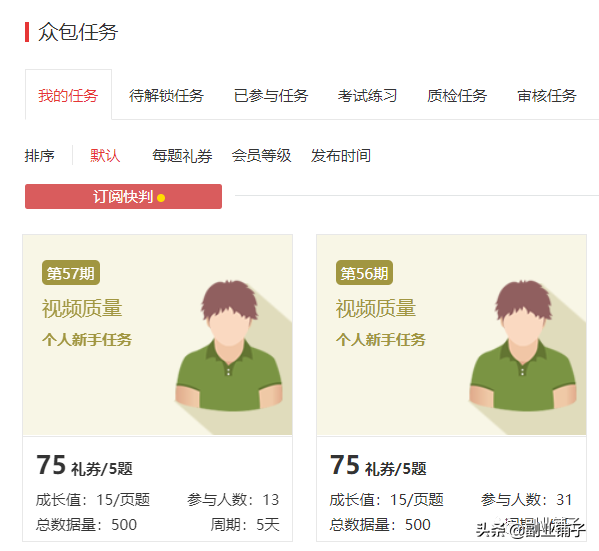The height and width of the screenshot is (551, 599).
Task: Open the 第57期 视频质量 task card
Action: pos(157,388)
